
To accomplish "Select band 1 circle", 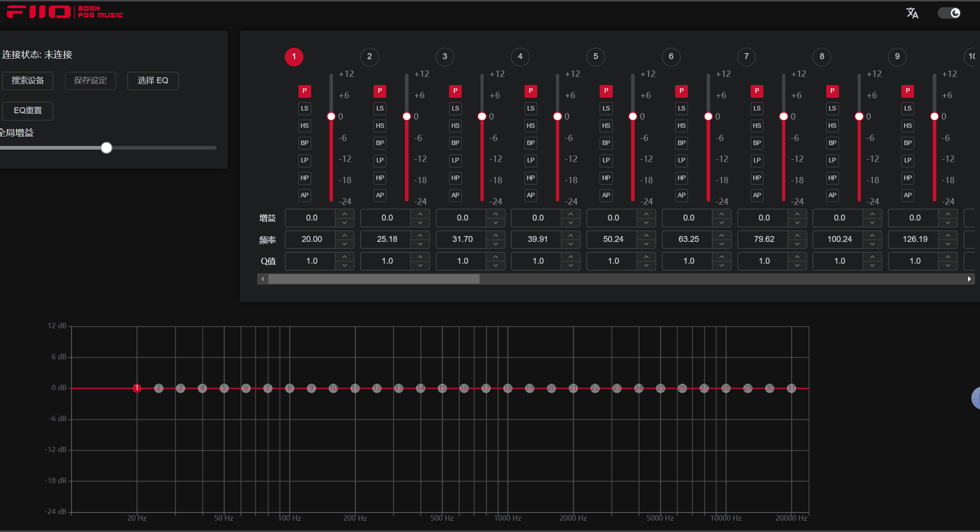I will [x=294, y=56].
